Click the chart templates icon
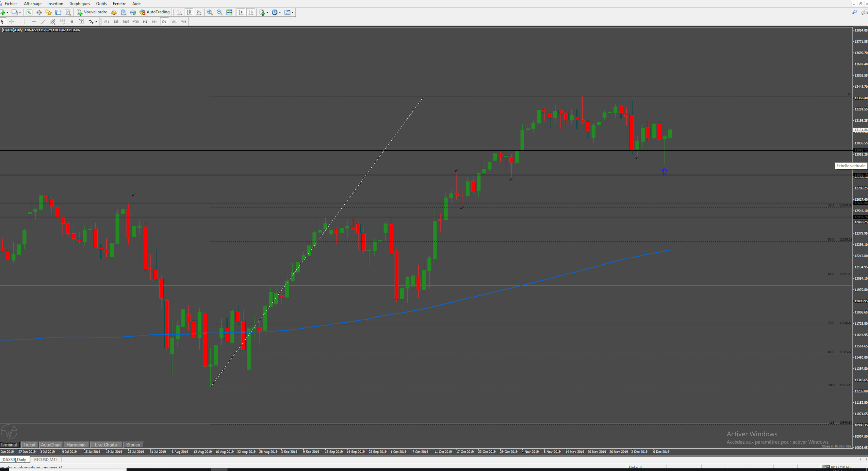This screenshot has width=868, height=471. [287, 12]
